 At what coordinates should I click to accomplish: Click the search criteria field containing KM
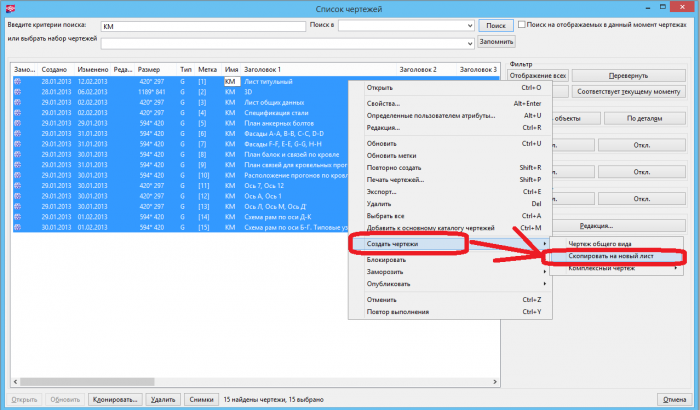tap(203, 26)
